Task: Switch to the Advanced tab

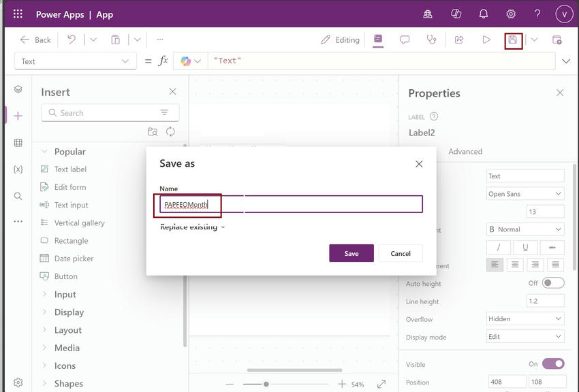Action: click(x=465, y=151)
